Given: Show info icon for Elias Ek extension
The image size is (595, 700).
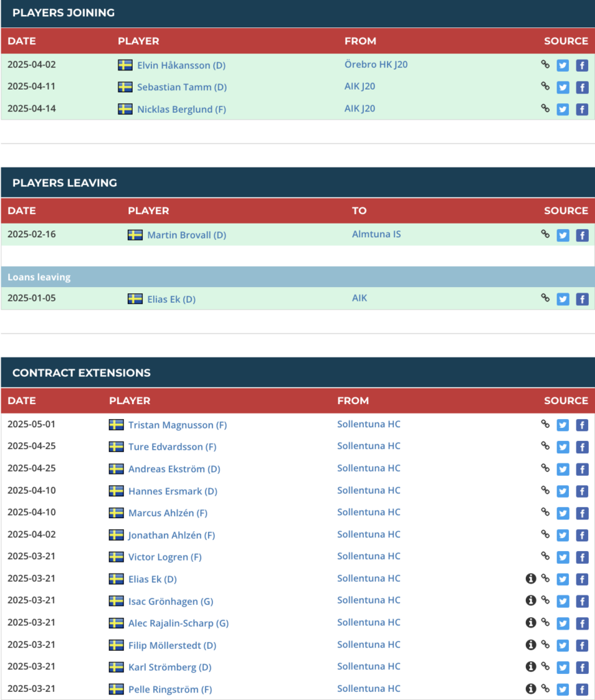Looking at the screenshot, I should [531, 578].
